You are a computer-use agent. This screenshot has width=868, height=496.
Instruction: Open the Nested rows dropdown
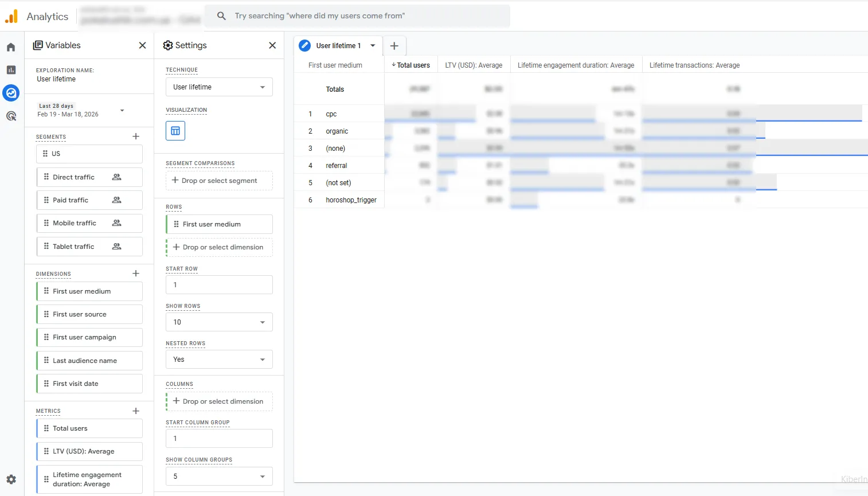click(219, 360)
